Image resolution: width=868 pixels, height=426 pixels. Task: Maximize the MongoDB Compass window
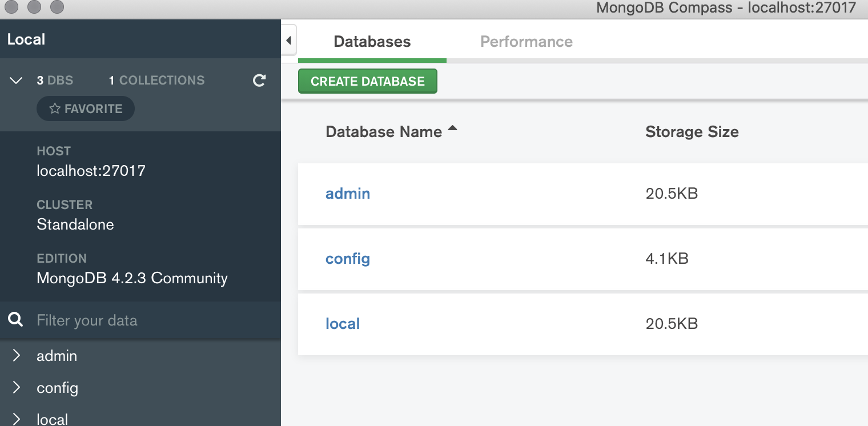57,7
